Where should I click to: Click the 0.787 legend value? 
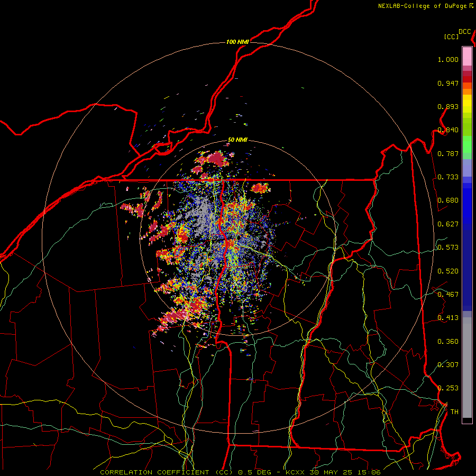[448, 153]
